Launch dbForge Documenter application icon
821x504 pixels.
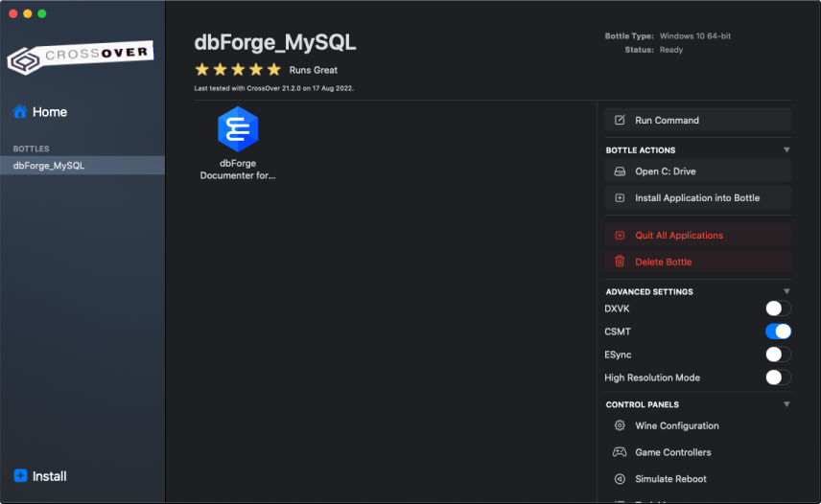238,129
